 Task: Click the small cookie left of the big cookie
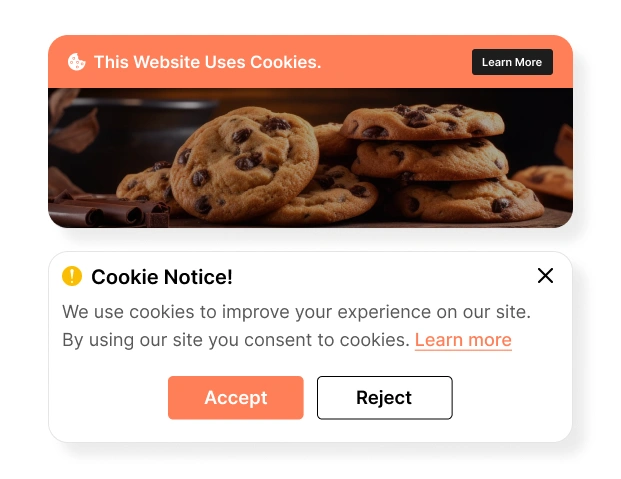pos(147,184)
